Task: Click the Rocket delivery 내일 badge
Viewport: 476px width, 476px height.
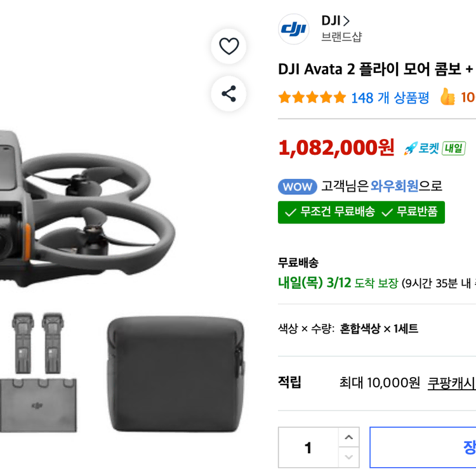Action: (x=435, y=149)
